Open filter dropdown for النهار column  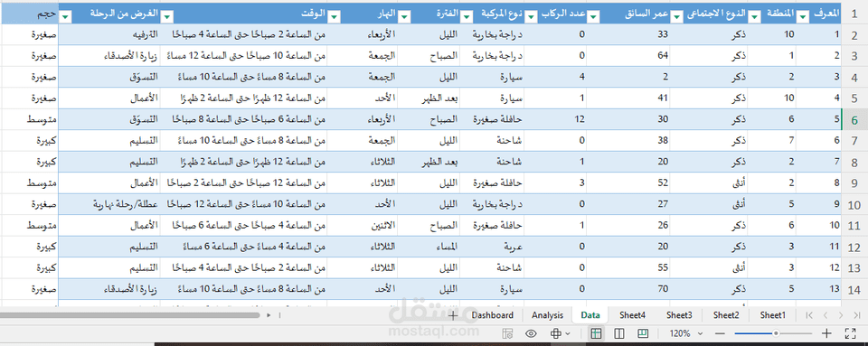point(334,18)
